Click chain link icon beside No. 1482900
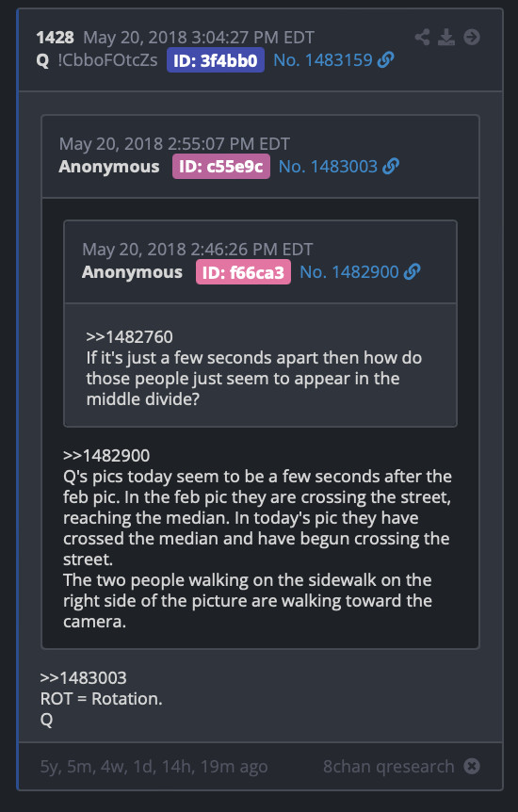Image resolution: width=518 pixels, height=812 pixels. [x=412, y=272]
